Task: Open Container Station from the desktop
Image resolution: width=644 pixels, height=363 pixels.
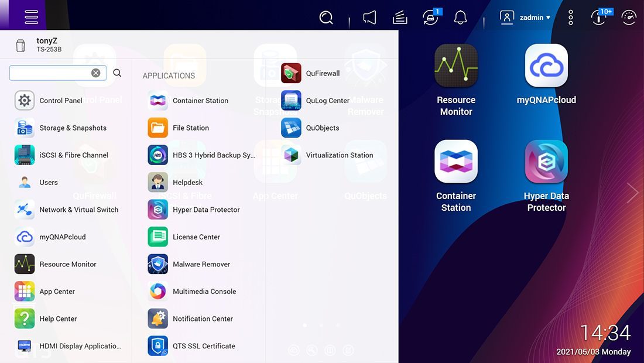Action: click(x=456, y=161)
